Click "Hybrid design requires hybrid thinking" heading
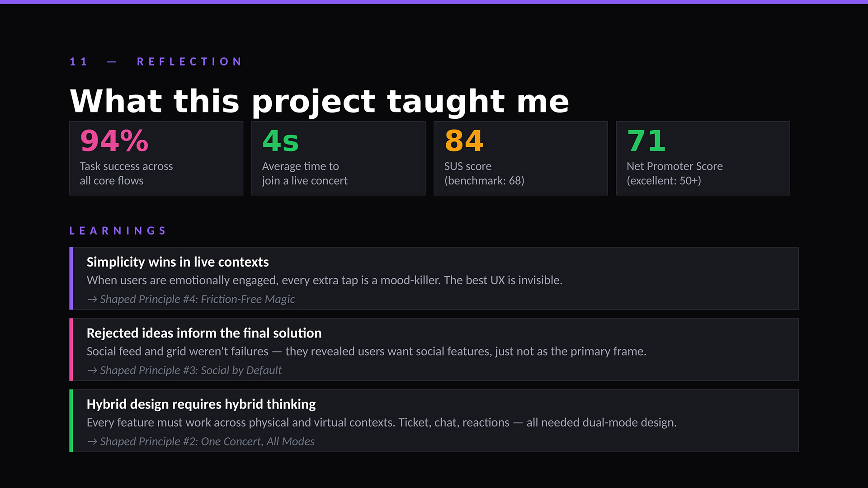 pyautogui.click(x=201, y=404)
